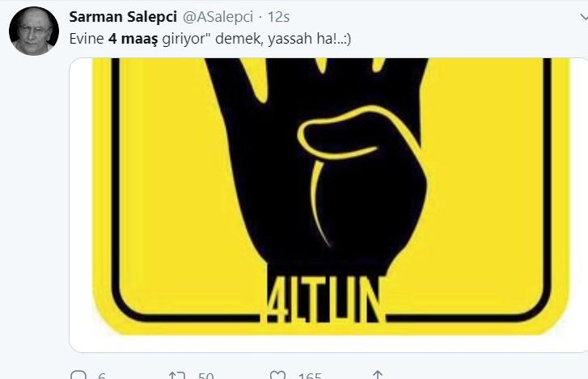
Task: Open the share menu arrow icon
Action: pos(377,376)
